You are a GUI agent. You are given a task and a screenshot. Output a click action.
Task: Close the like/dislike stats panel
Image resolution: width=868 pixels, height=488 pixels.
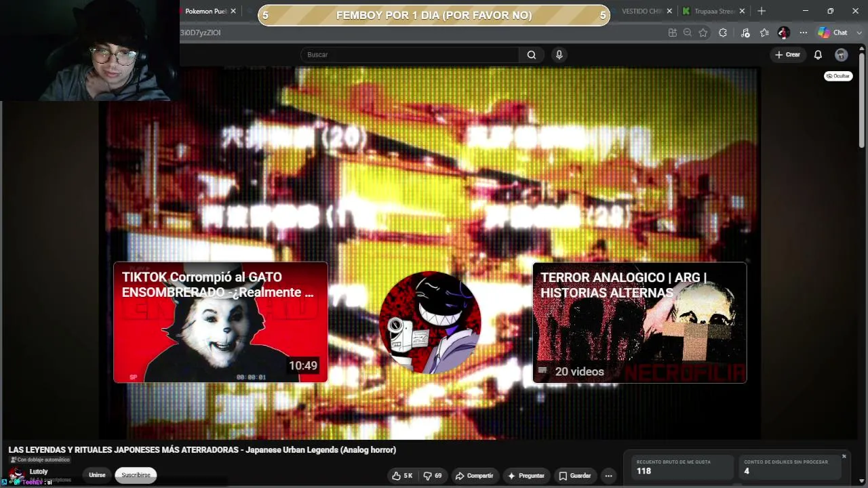[x=844, y=456]
